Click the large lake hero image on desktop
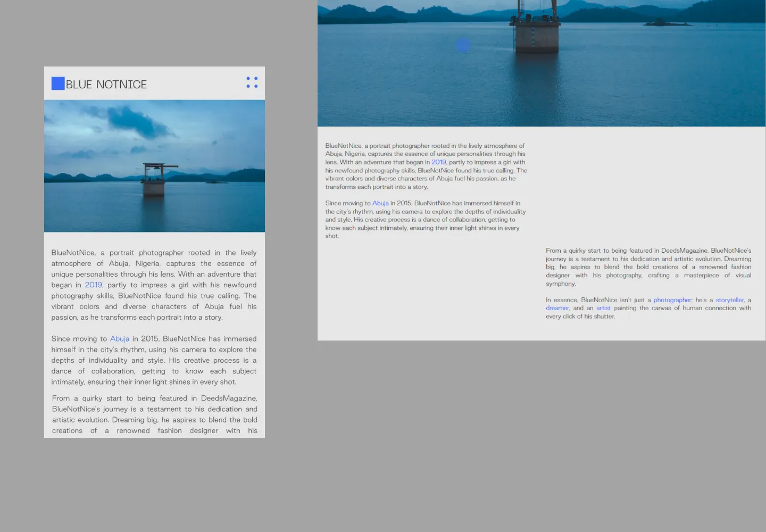This screenshot has height=532, width=766. click(542, 63)
